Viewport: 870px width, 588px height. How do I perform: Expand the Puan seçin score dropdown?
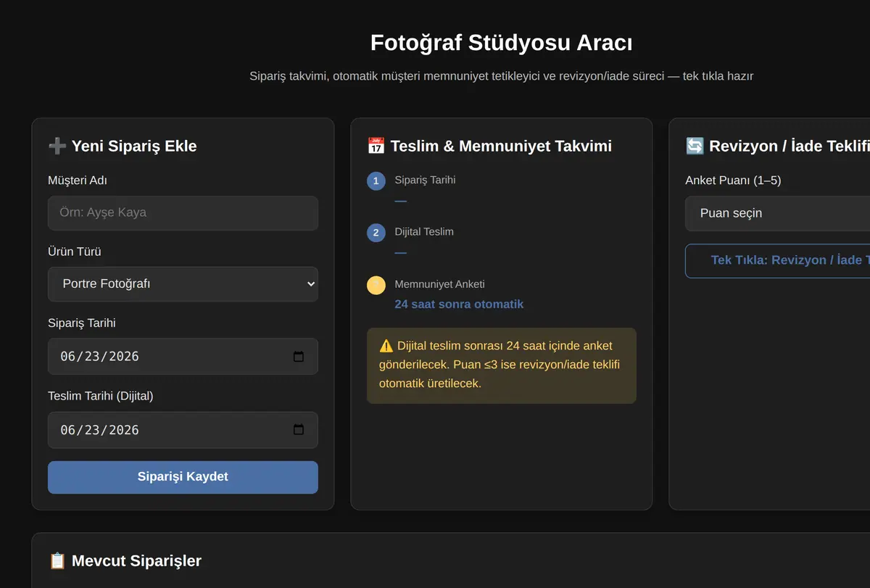[777, 213]
